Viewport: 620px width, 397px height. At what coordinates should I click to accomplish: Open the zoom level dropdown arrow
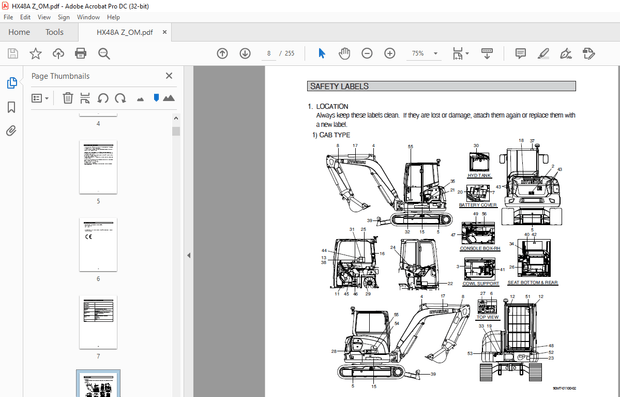[x=435, y=53]
